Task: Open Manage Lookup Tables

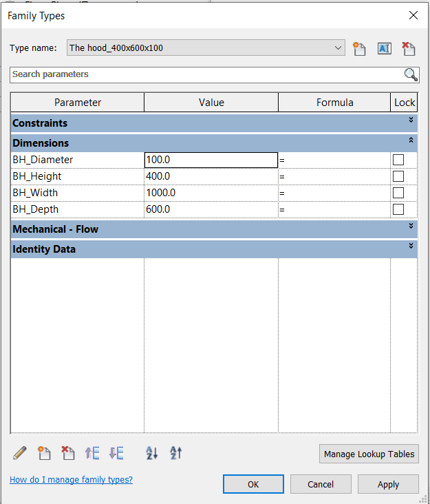Action: pos(369,454)
